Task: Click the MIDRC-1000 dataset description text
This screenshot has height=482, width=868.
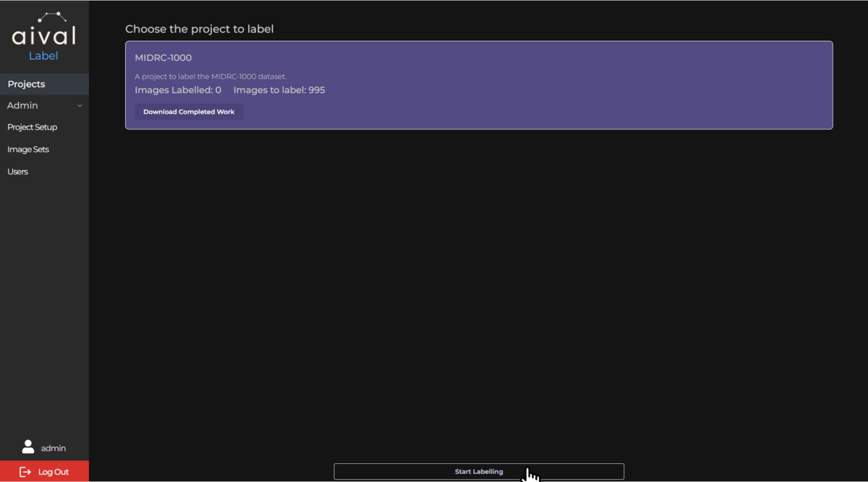Action: pos(210,77)
